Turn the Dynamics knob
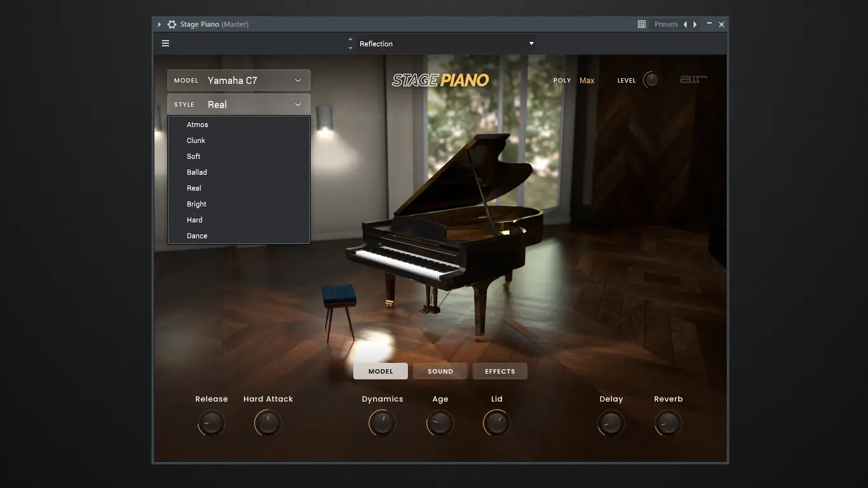 tap(382, 423)
